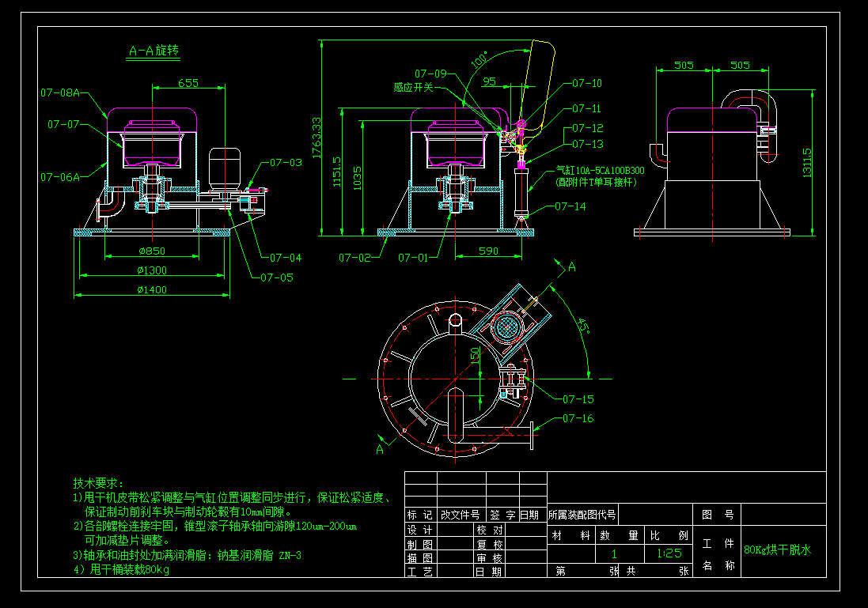Screen dimensions: 868x608
Task: Select part label 07-10
Action: tap(587, 84)
